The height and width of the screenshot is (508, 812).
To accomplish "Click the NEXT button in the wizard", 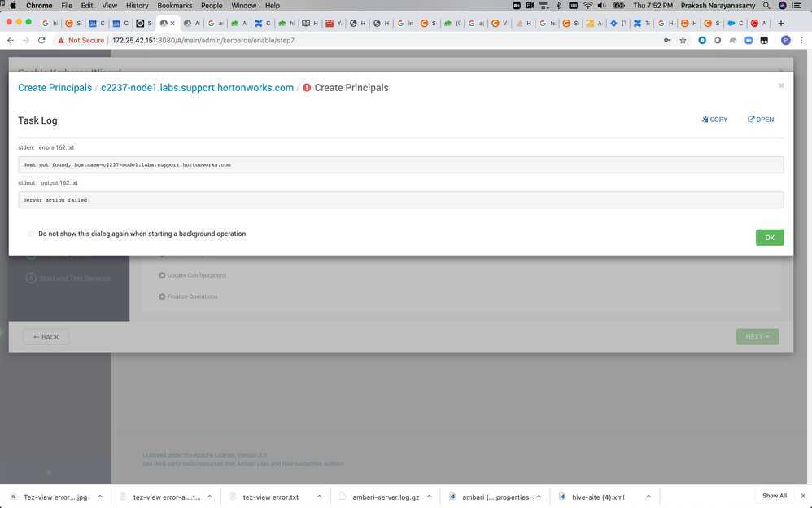I will pyautogui.click(x=757, y=337).
